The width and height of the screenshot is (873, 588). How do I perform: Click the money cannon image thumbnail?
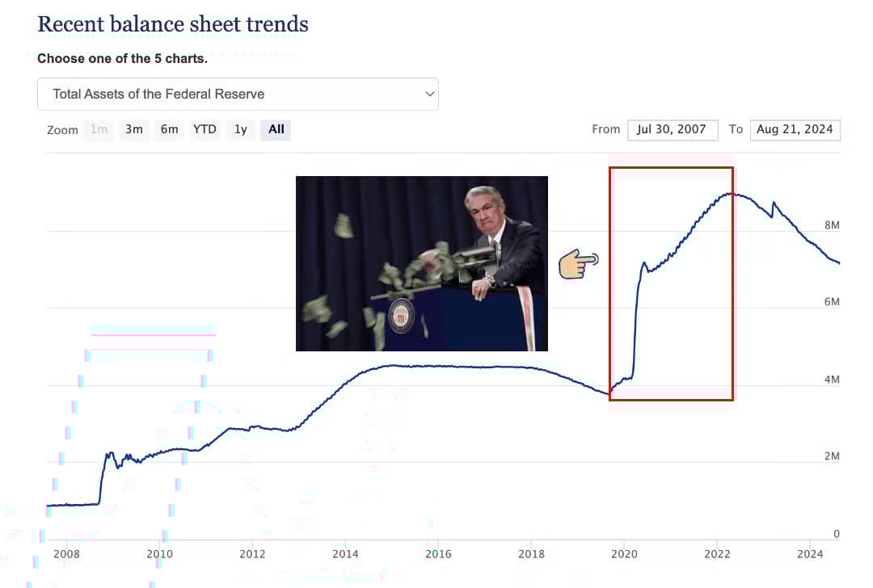point(421,263)
